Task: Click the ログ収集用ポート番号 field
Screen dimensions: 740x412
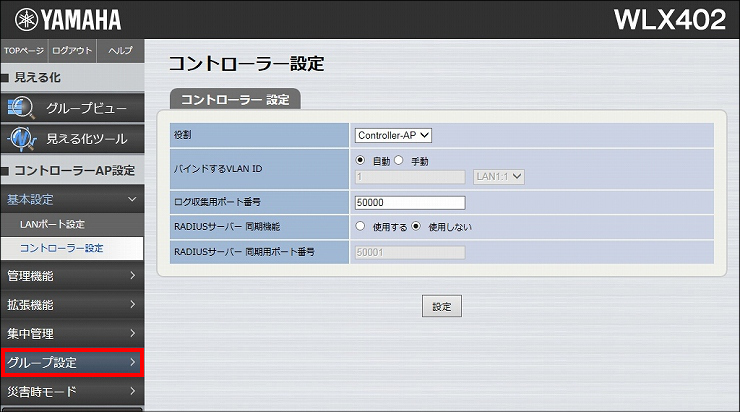Action: point(410,202)
